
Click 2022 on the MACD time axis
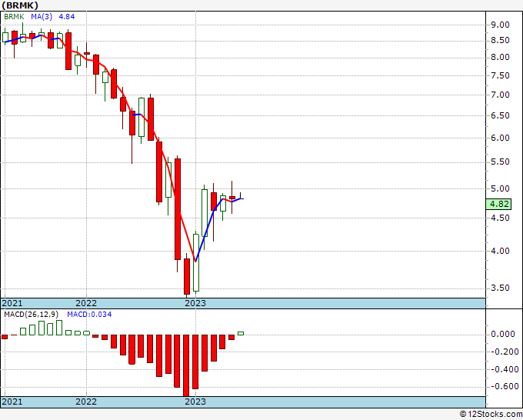(86, 402)
